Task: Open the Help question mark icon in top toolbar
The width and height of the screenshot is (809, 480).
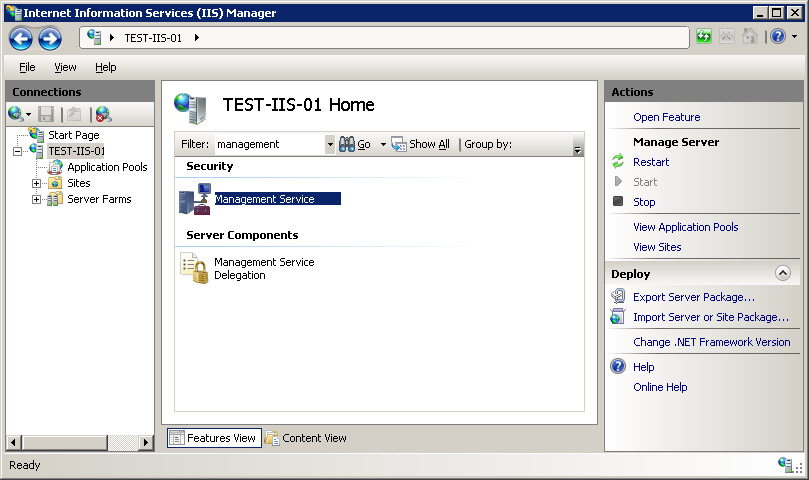Action: point(778,36)
